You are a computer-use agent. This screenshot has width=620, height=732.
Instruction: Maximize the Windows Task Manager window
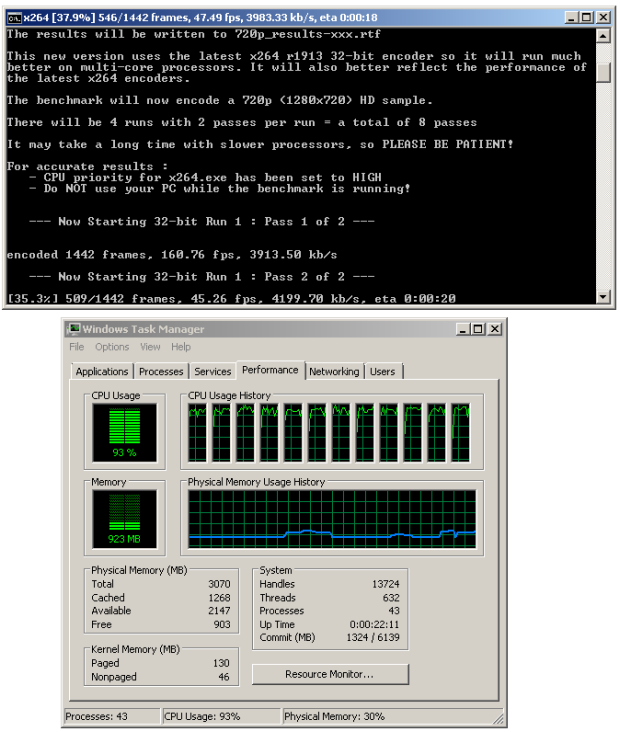(478, 329)
